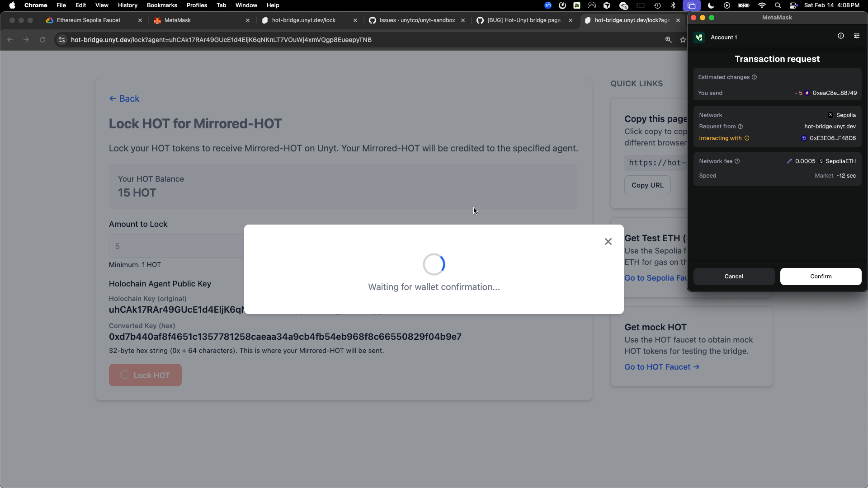
Task: Toggle the bookmark star in the address bar
Action: click(683, 40)
